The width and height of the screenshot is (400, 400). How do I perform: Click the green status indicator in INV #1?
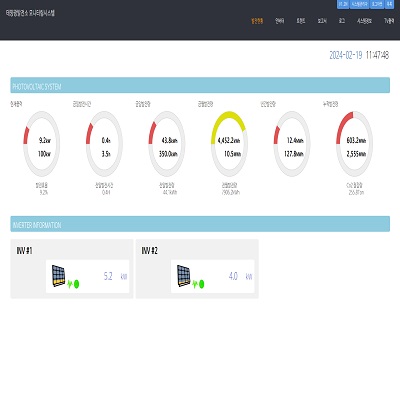coord(76,284)
